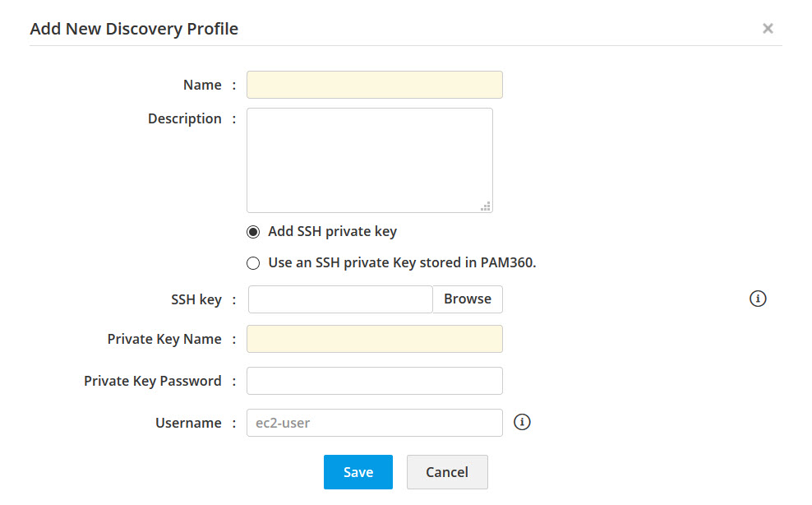Image resolution: width=812 pixels, height=505 pixels.
Task: Click the info icon next to Username field
Action: [522, 422]
